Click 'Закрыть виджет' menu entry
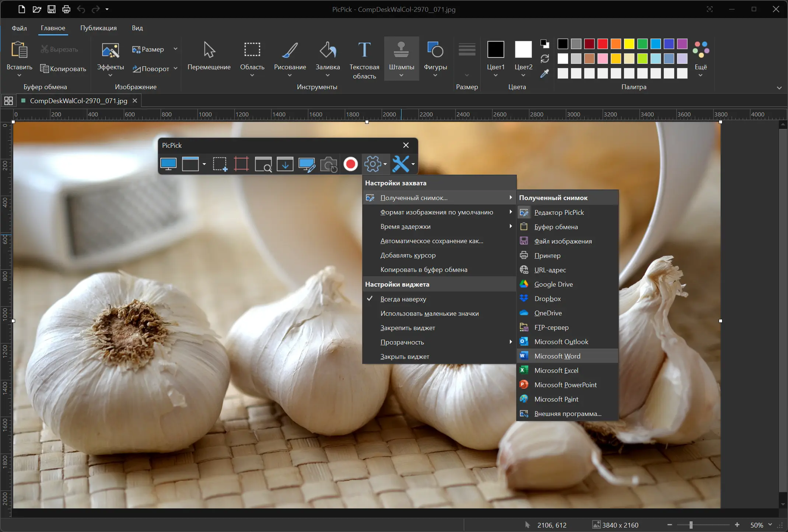788x532 pixels. pyautogui.click(x=404, y=357)
